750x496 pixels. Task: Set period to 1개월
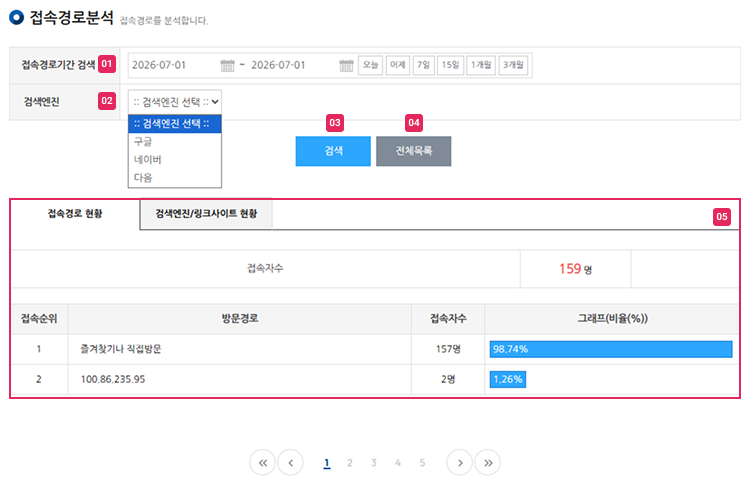481,65
